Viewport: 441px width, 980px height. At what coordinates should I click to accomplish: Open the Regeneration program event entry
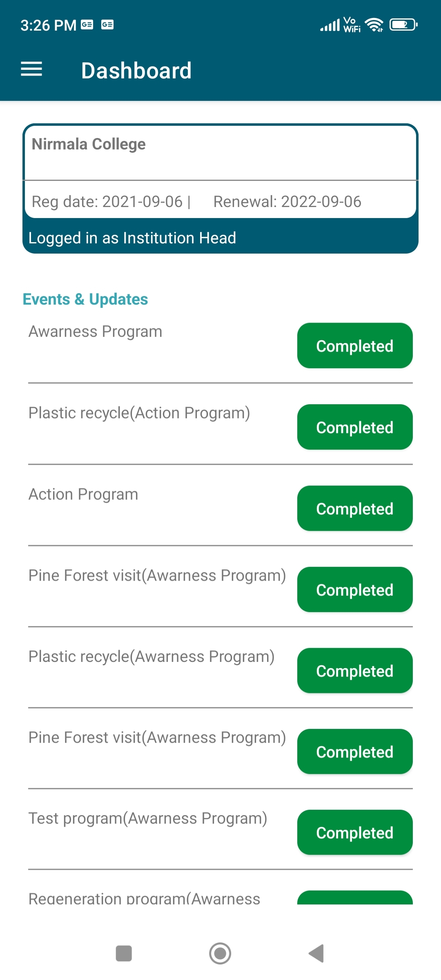pyautogui.click(x=144, y=898)
